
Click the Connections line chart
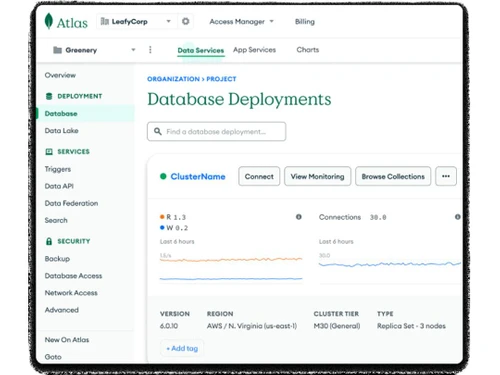390,268
